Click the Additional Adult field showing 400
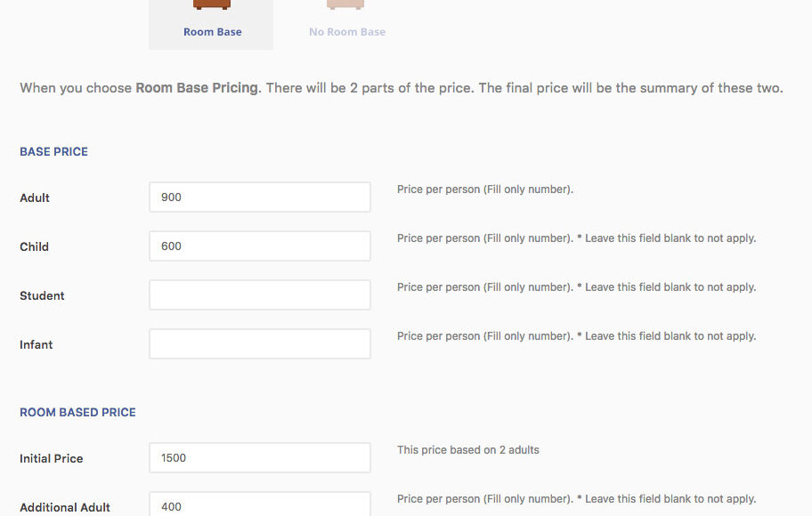The image size is (812, 516). tap(259, 505)
